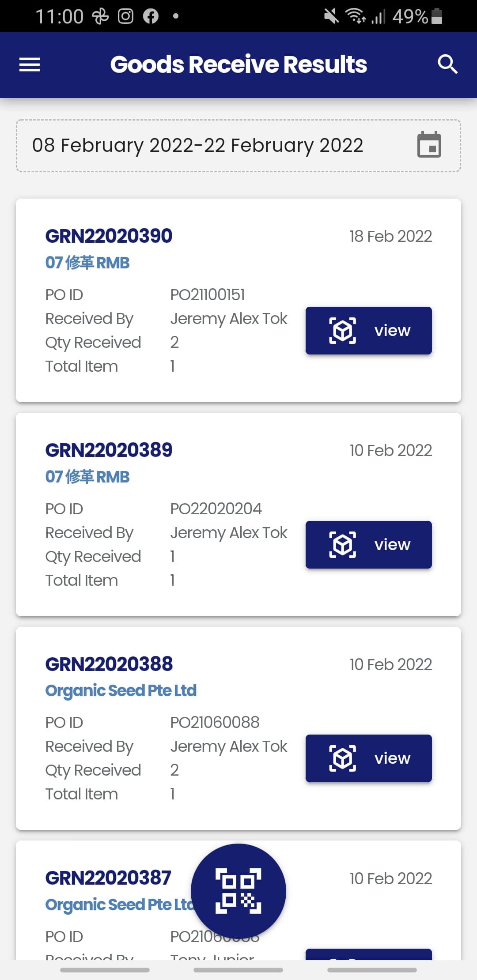Open GRN22020388 record title

(109, 664)
